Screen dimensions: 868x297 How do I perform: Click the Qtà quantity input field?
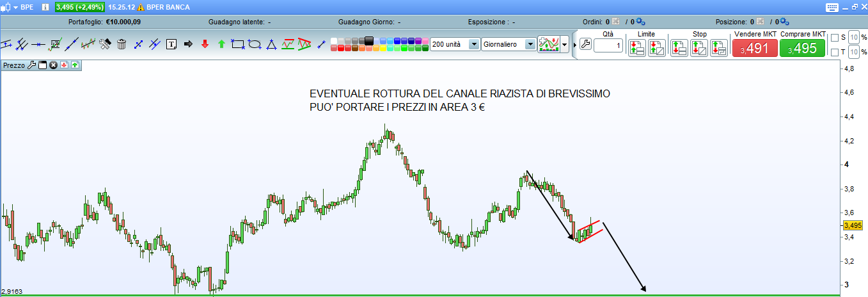coord(608,45)
